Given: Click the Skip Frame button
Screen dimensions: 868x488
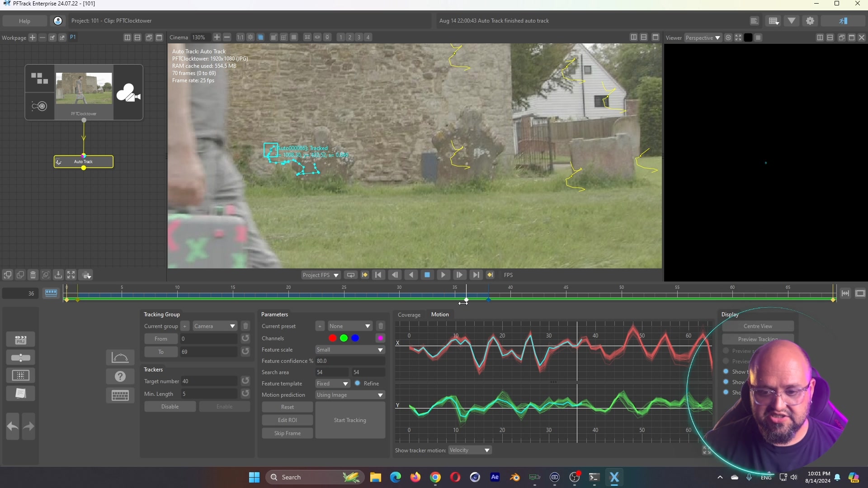Looking at the screenshot, I should click(287, 433).
